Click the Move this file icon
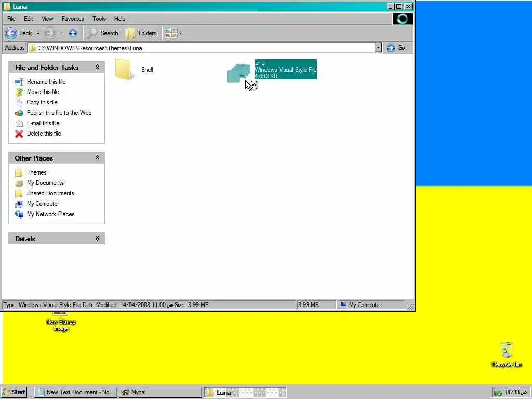 tap(19, 92)
